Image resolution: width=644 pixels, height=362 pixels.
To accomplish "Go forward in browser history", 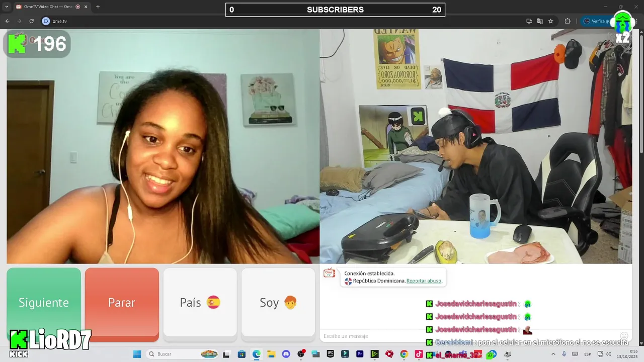I will (19, 21).
